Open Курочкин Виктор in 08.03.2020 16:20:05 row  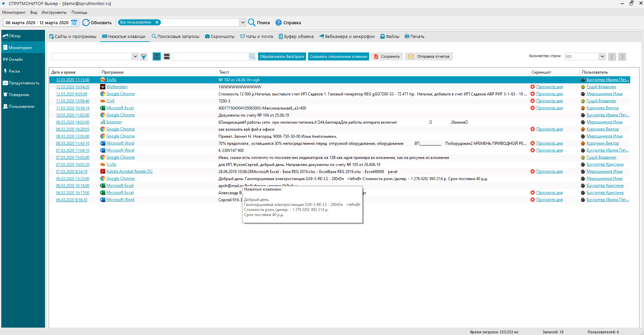[x=603, y=129]
